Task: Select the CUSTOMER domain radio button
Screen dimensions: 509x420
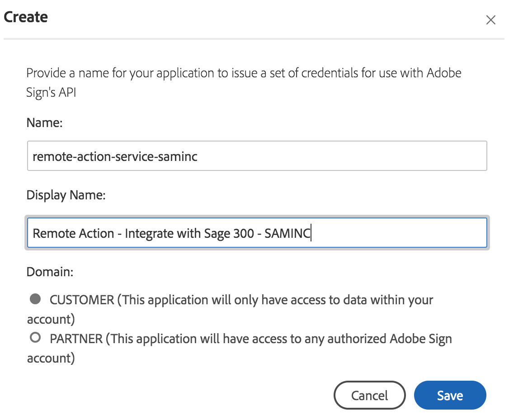Action: point(35,299)
